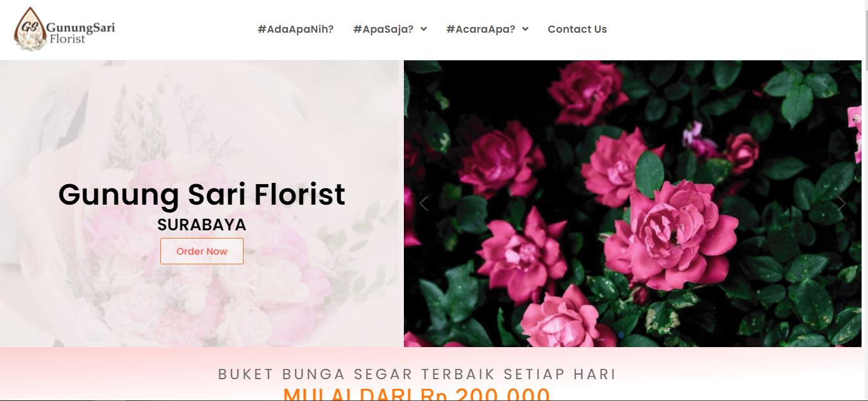868x401 pixels.
Task: Click the Order Now button
Action: 202,251
